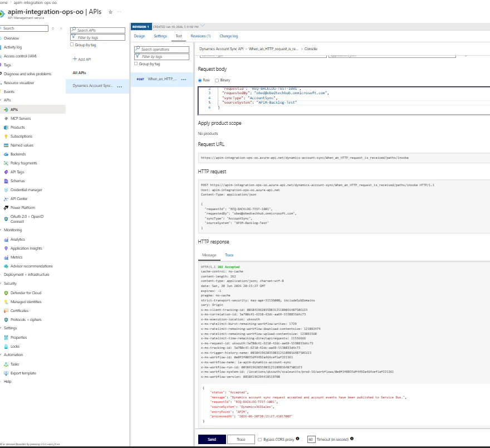Click the Advisor recommendations icon
The height and width of the screenshot is (448, 490).
6,266
